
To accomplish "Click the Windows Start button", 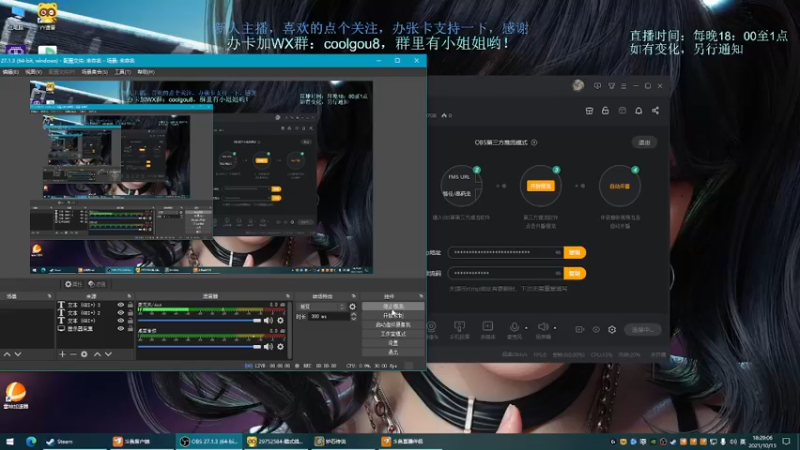I will (10, 441).
